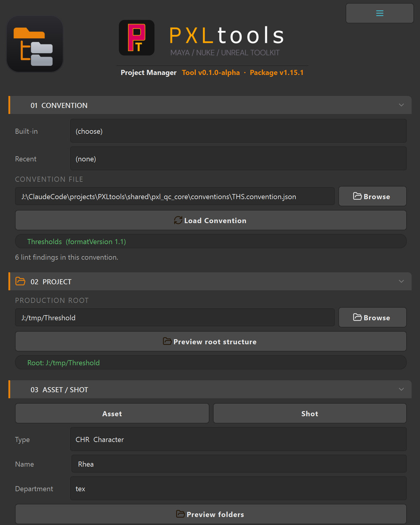Open the Type CHR Character dropdown
420x525 pixels.
[238, 439]
